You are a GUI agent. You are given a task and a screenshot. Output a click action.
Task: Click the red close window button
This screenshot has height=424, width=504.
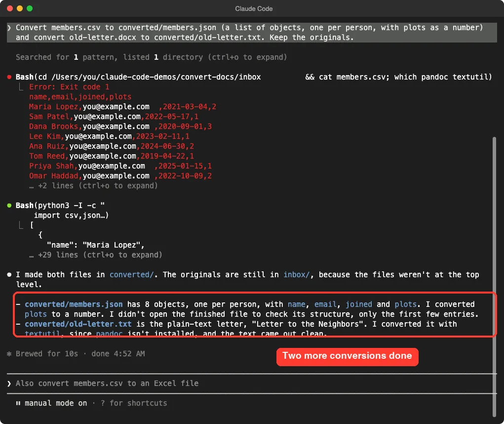click(x=10, y=8)
